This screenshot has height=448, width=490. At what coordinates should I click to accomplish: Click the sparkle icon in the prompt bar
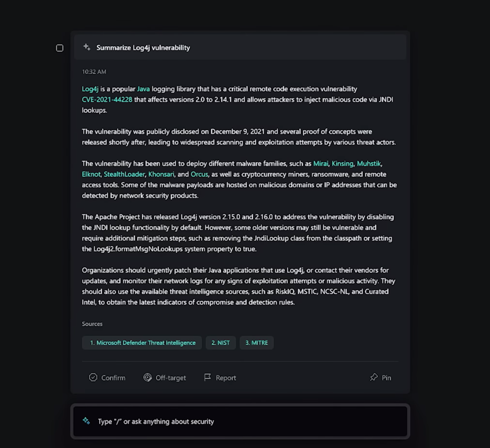pos(86,421)
